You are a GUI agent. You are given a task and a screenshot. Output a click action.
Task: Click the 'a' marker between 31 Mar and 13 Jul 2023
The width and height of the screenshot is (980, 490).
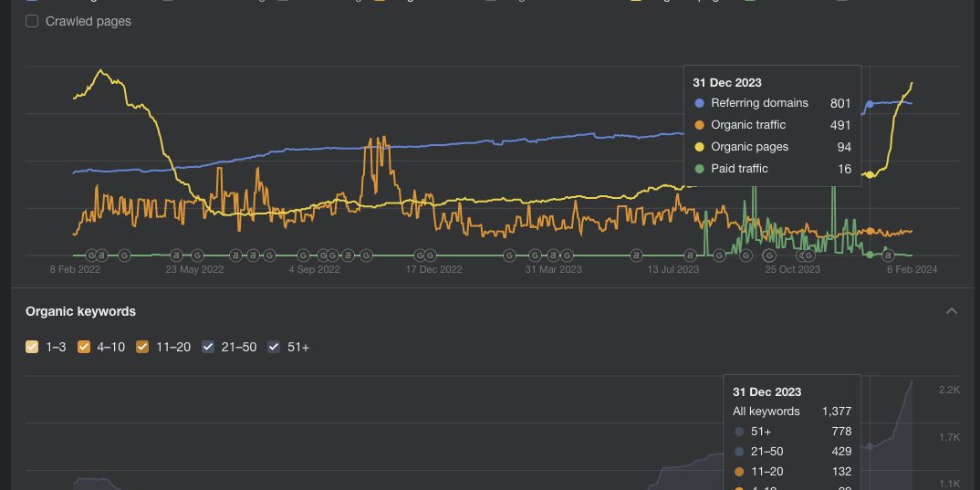point(635,255)
